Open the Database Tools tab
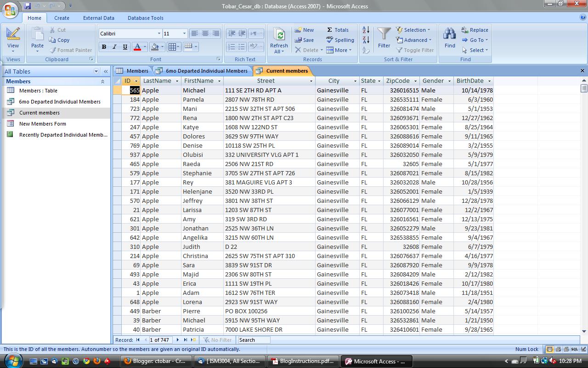This screenshot has height=368, width=588. 146,18
